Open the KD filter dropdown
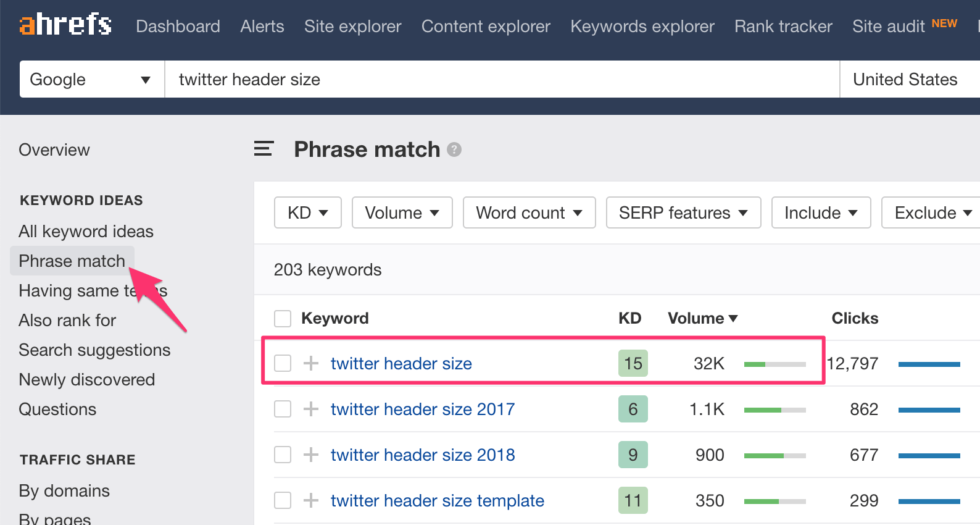Viewport: 980px width, 525px height. [x=308, y=212]
